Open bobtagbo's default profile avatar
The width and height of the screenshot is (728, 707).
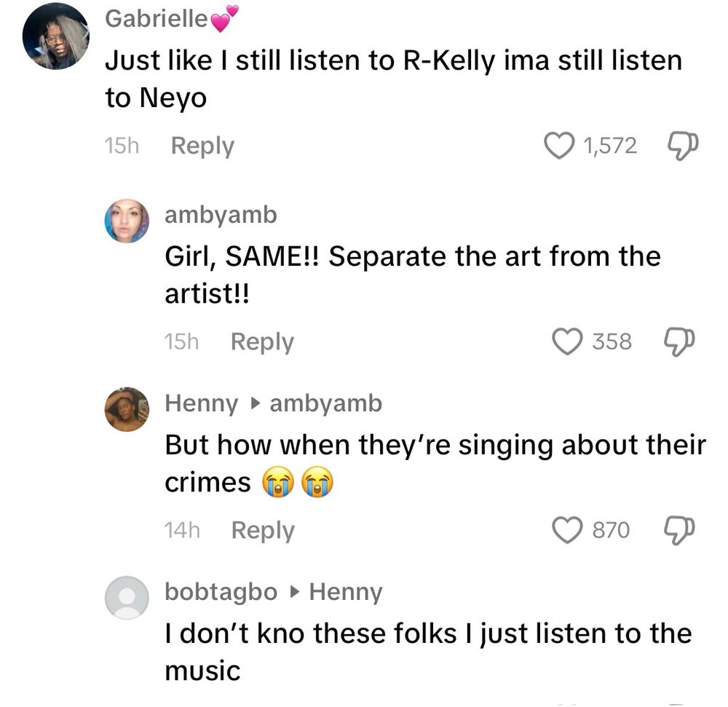tap(127, 597)
